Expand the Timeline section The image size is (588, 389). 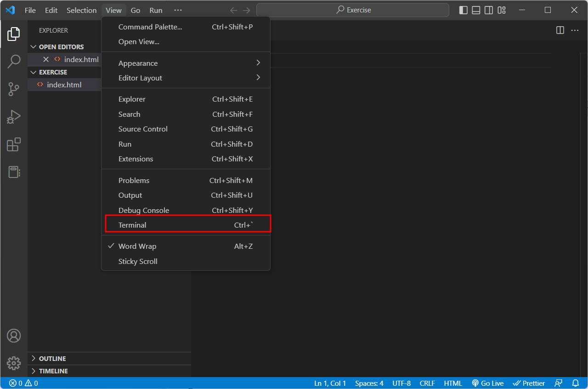pos(109,371)
